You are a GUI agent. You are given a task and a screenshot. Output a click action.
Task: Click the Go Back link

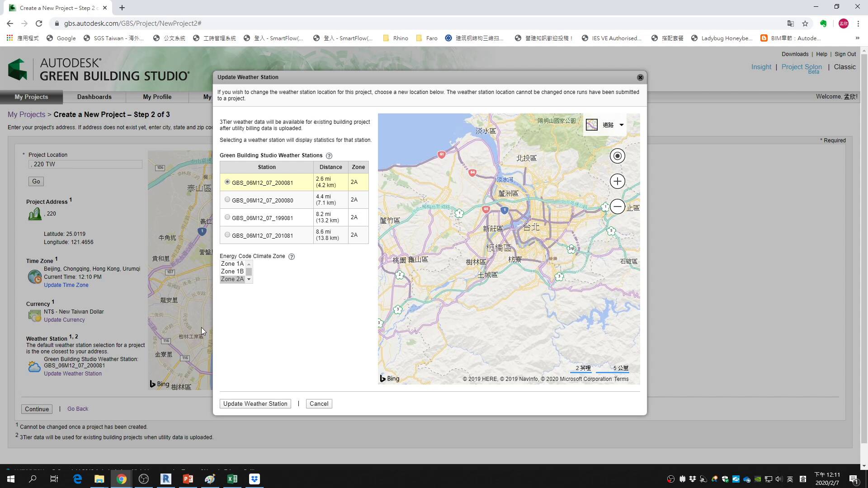pyautogui.click(x=78, y=409)
